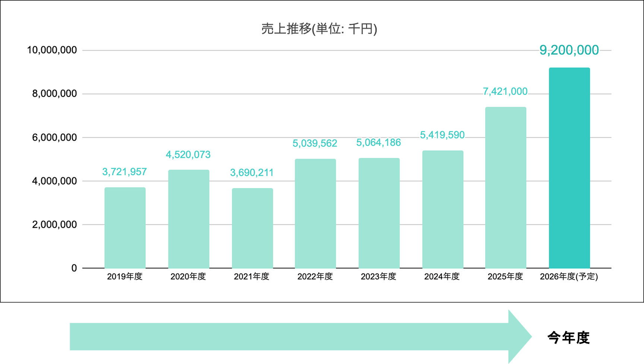Click the chart title 売上推移(単位: 千円)

click(319, 29)
